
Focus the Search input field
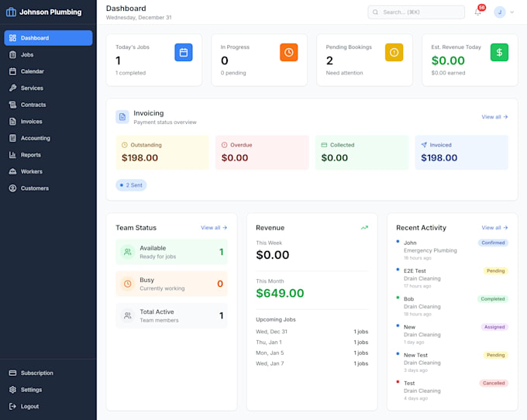[x=416, y=12]
